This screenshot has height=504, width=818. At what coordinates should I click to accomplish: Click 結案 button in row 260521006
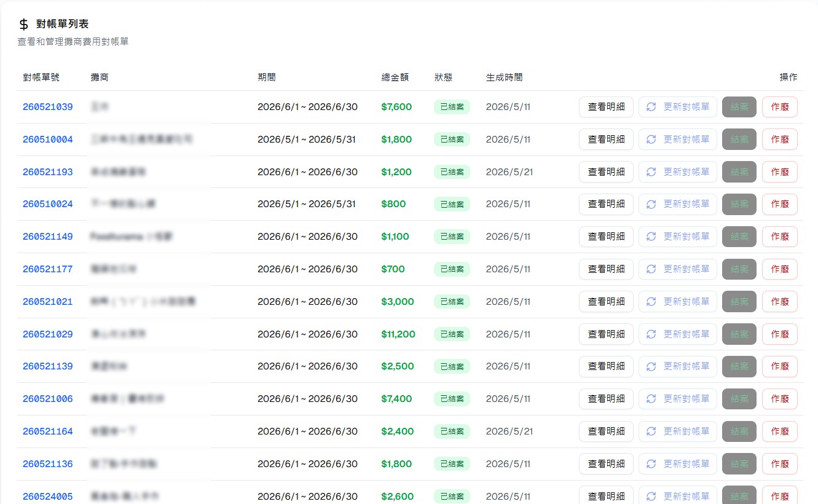(739, 399)
